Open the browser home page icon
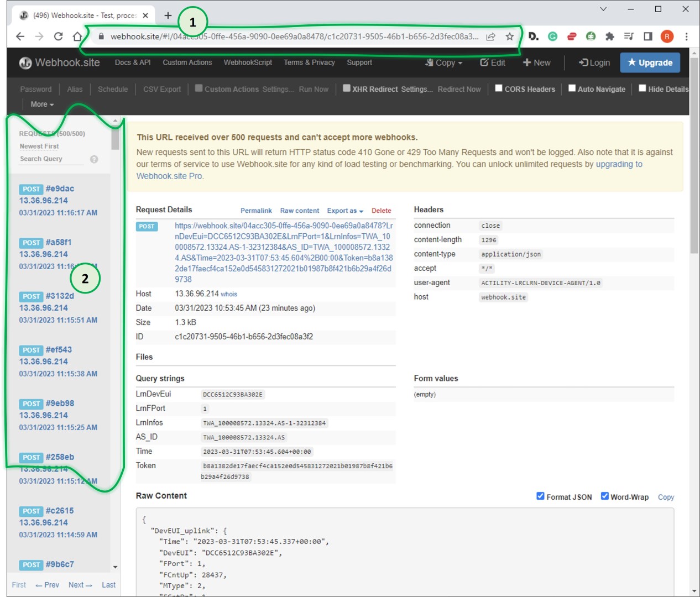700x597 pixels. click(77, 36)
